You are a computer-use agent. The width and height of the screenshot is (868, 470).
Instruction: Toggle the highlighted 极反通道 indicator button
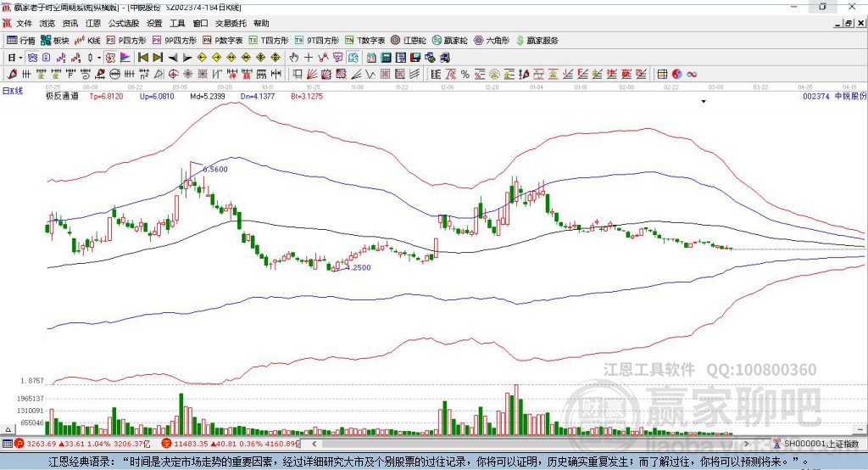111,58
